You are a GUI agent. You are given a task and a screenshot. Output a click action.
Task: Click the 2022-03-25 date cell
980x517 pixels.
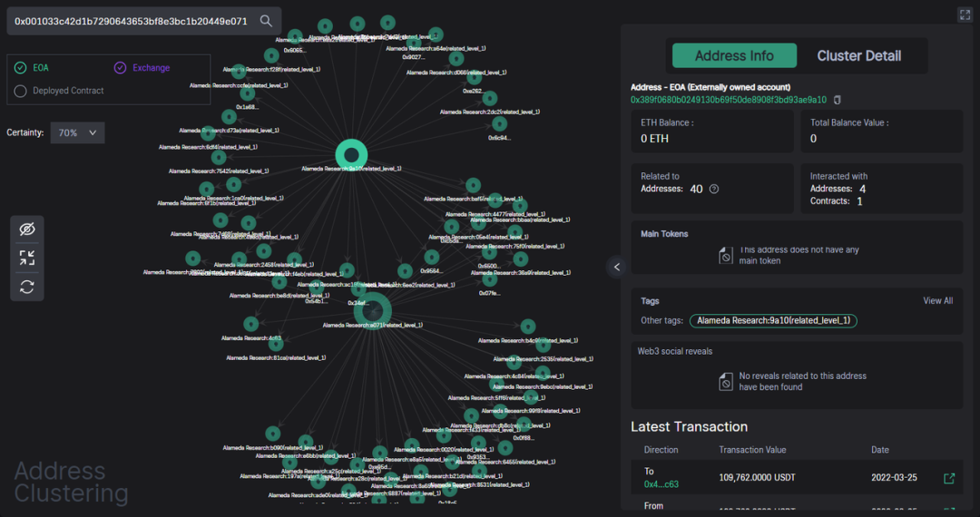tap(894, 478)
